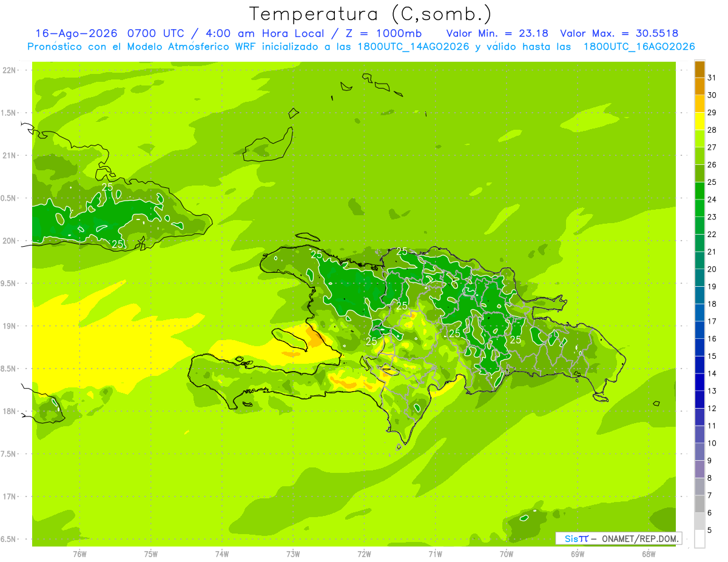The image size is (728, 562).
Task: Click the "Valor Min. = 23.18" value
Action: click(x=497, y=33)
